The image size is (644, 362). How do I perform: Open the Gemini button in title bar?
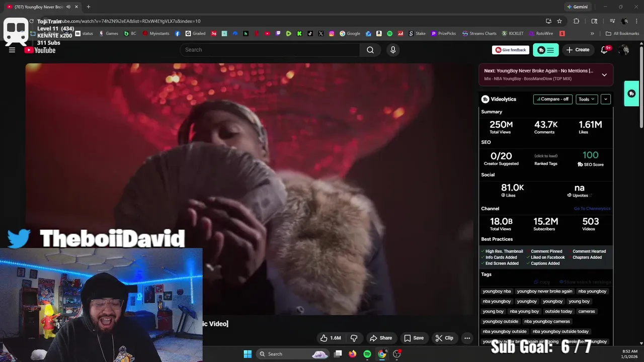(577, 7)
